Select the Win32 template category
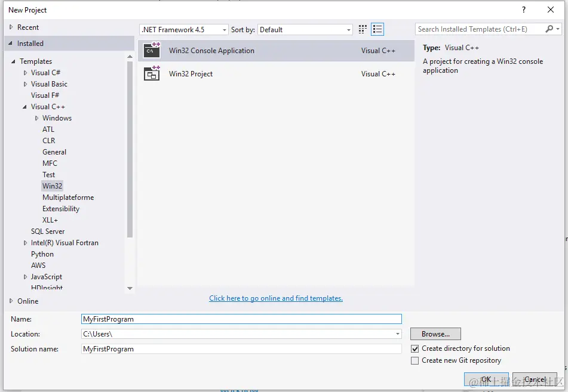568x392 pixels. coord(52,186)
